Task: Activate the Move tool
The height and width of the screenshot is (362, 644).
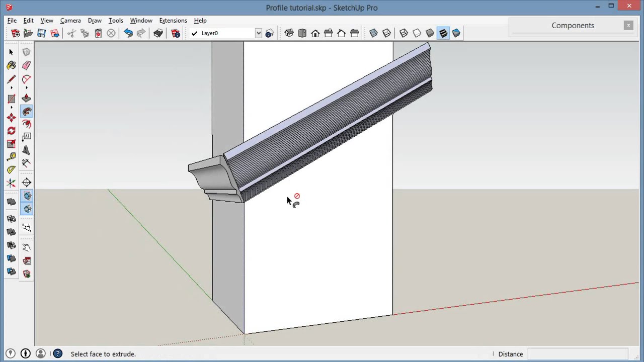Action: pyautogui.click(x=11, y=118)
